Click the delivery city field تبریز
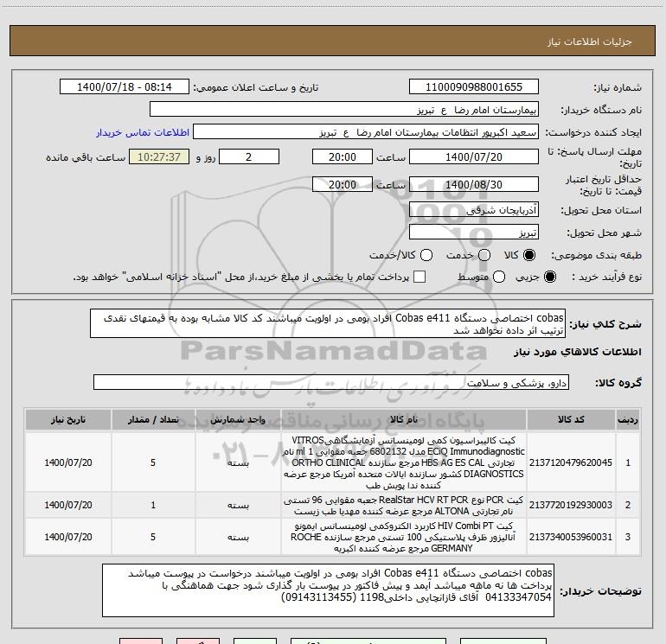This screenshot has height=644, width=666. coord(474,233)
